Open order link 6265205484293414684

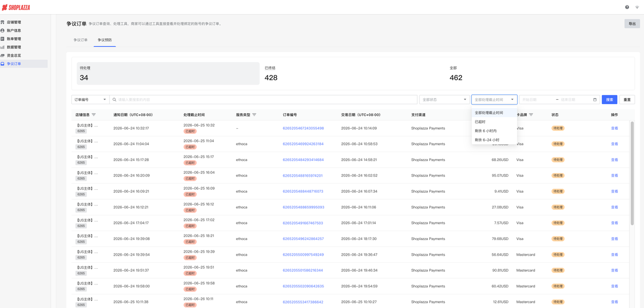click(303, 160)
